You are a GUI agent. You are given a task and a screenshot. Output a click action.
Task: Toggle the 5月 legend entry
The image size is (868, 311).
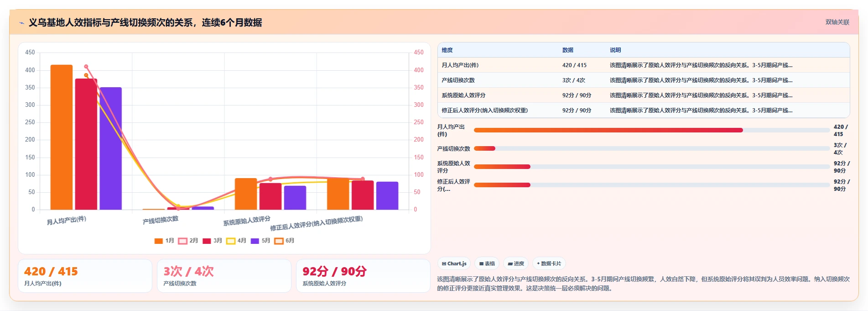(x=260, y=241)
